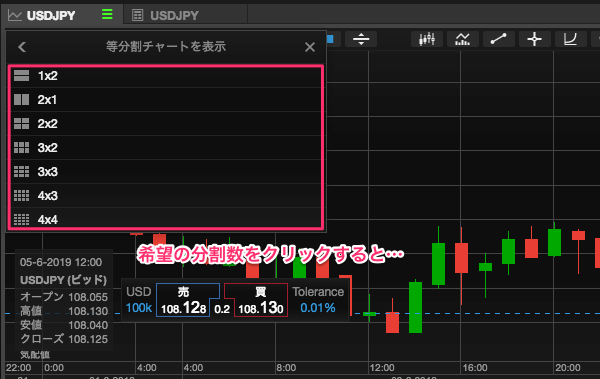Click the USDJPY (ビッド) label in info box

click(64, 280)
